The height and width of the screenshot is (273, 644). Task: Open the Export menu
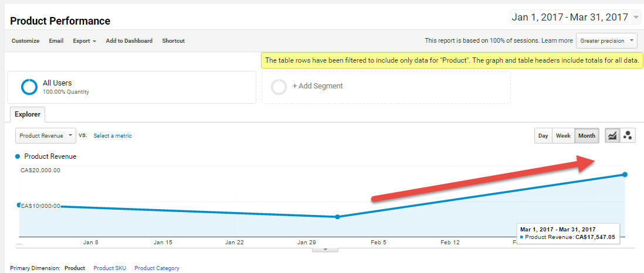[84, 41]
